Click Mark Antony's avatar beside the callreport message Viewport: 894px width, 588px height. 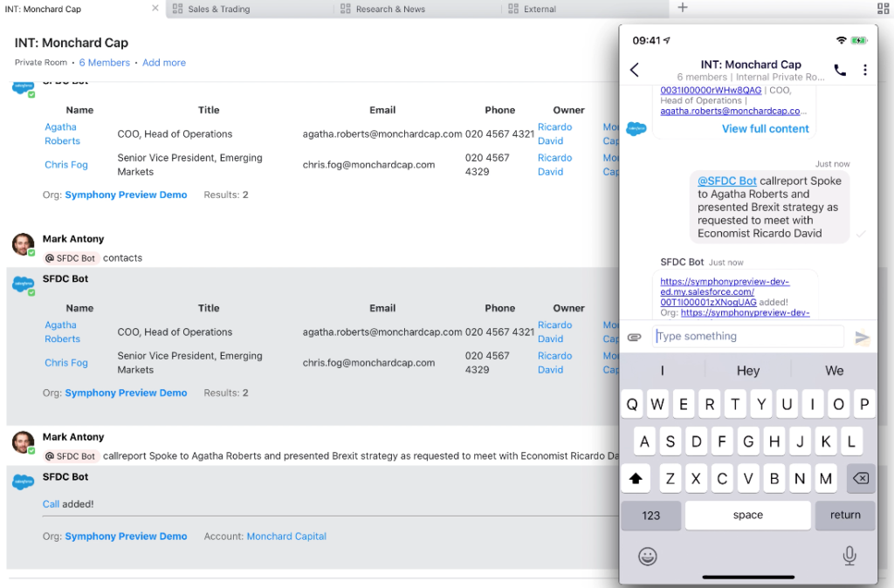(x=23, y=442)
